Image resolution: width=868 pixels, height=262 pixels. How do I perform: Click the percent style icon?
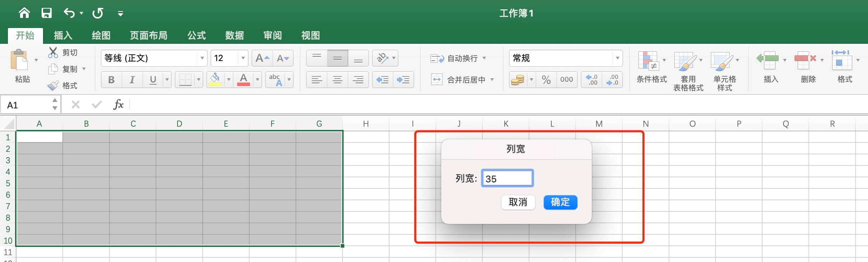[x=546, y=80]
